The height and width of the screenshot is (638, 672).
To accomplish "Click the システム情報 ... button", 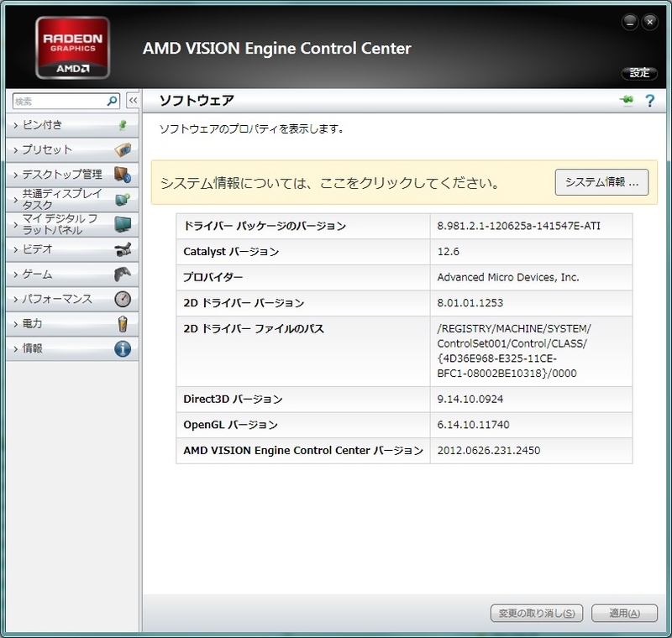I will tap(601, 182).
